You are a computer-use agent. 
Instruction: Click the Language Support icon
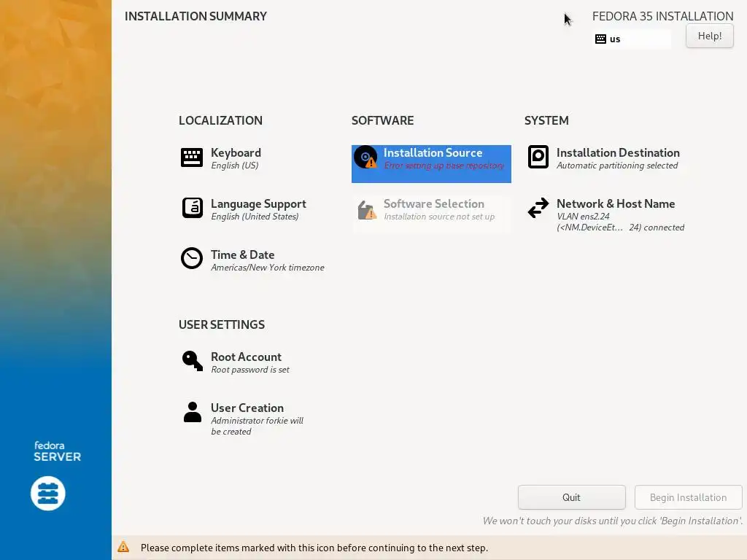(x=192, y=208)
